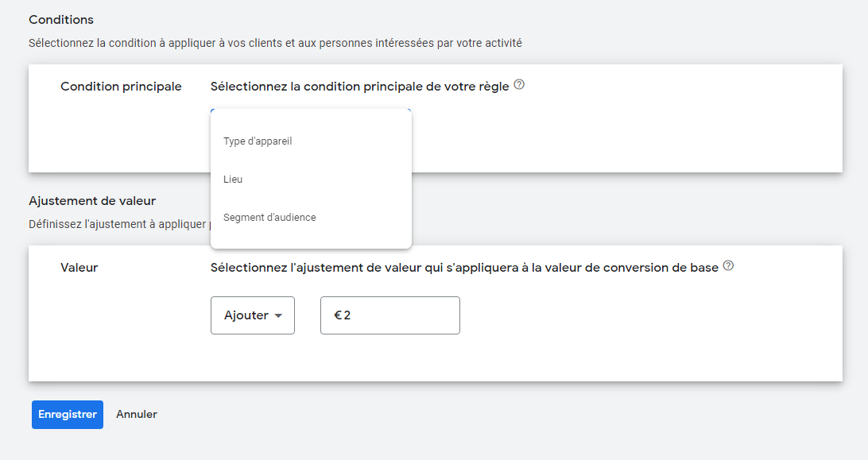Choose 'Lieu' as the main condition
Screen dimensions: 868x460
tap(233, 179)
